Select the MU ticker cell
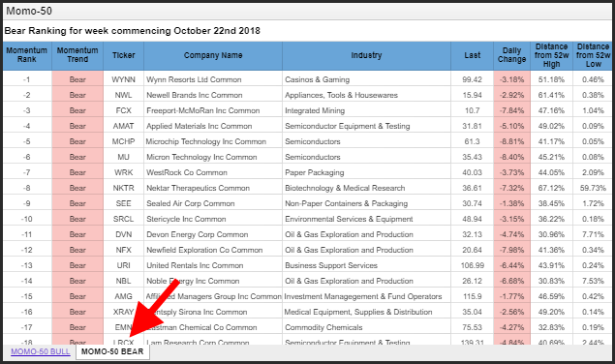 (124, 157)
